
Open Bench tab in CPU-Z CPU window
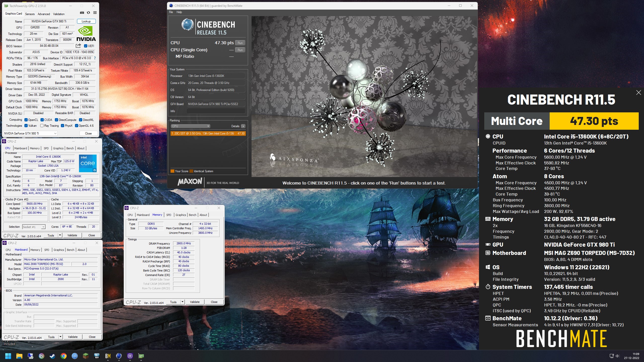(x=70, y=148)
